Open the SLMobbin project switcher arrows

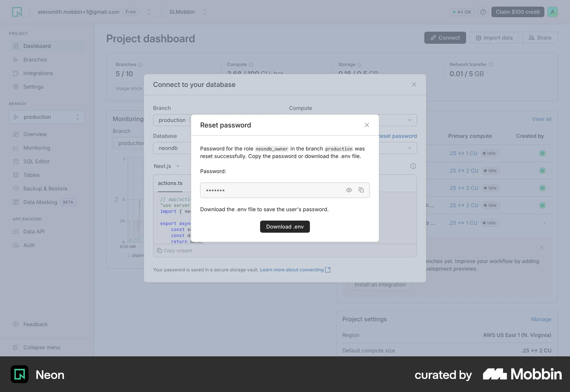coord(205,12)
